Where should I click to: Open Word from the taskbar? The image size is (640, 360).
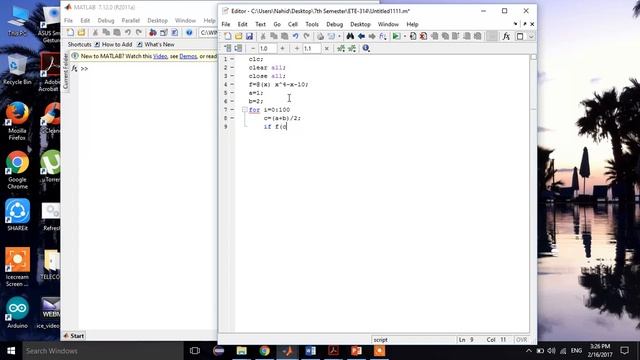click(x=311, y=351)
